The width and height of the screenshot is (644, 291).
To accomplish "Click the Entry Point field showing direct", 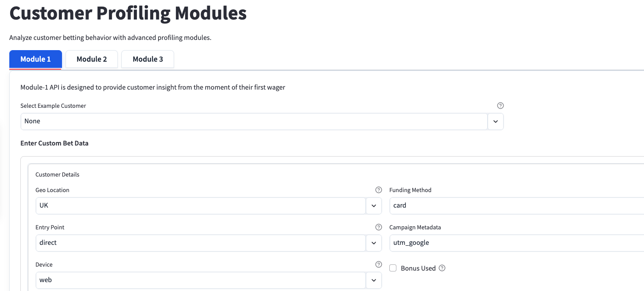I will [200, 243].
